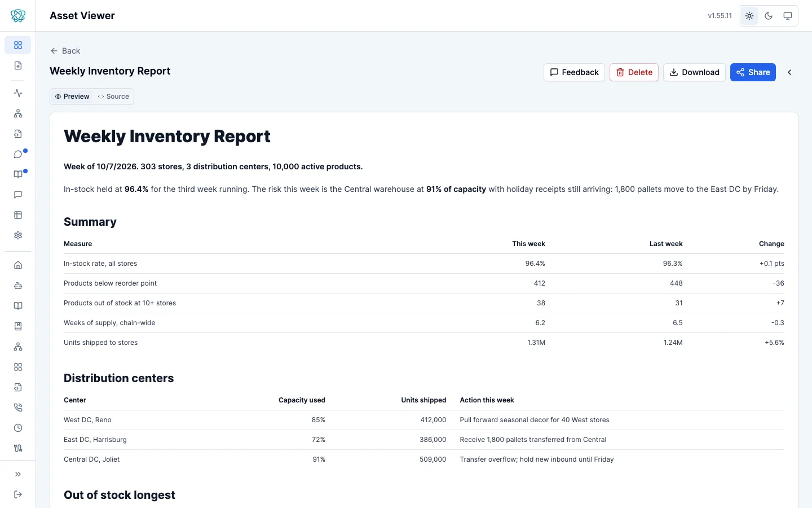Collapse side panel chevron beside Share
812x508 pixels.
789,72
